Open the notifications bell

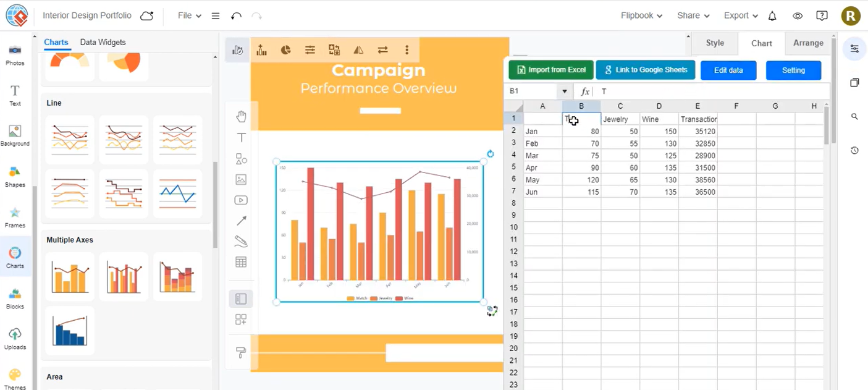[x=772, y=16]
